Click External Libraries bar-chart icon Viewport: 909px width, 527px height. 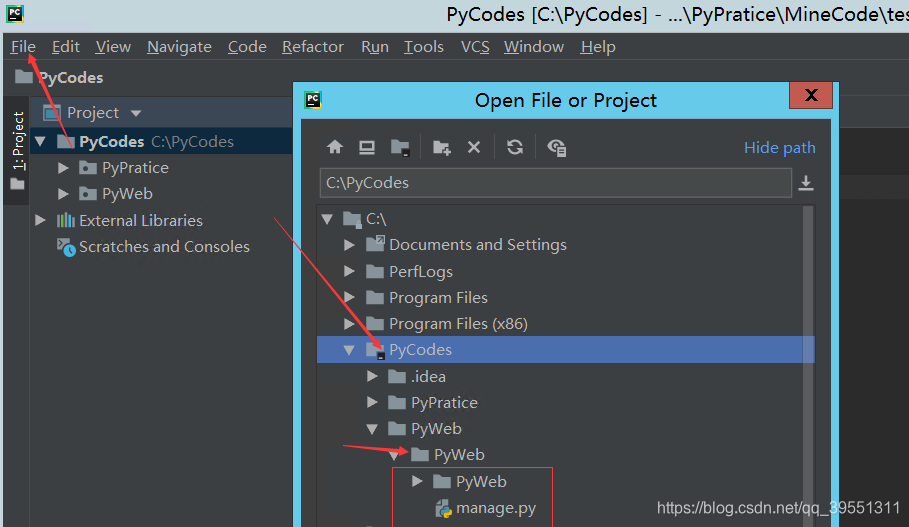point(66,220)
